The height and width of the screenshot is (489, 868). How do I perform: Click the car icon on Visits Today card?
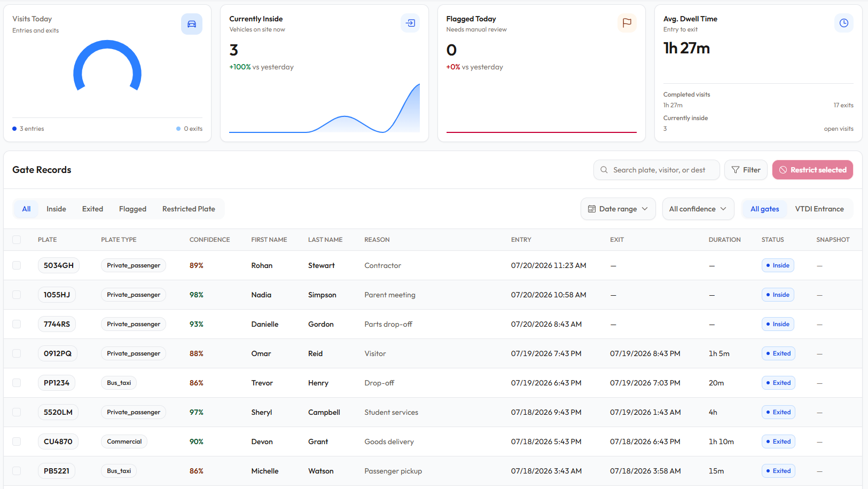pos(192,24)
